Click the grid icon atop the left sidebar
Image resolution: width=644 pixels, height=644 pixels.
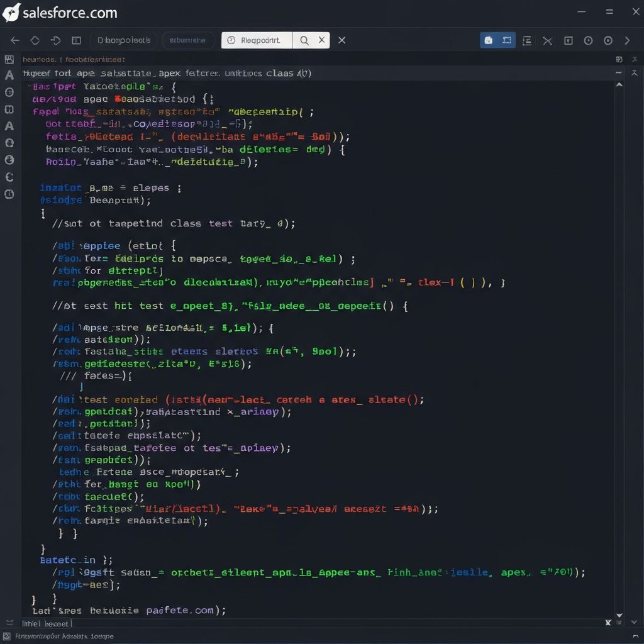[x=9, y=60]
